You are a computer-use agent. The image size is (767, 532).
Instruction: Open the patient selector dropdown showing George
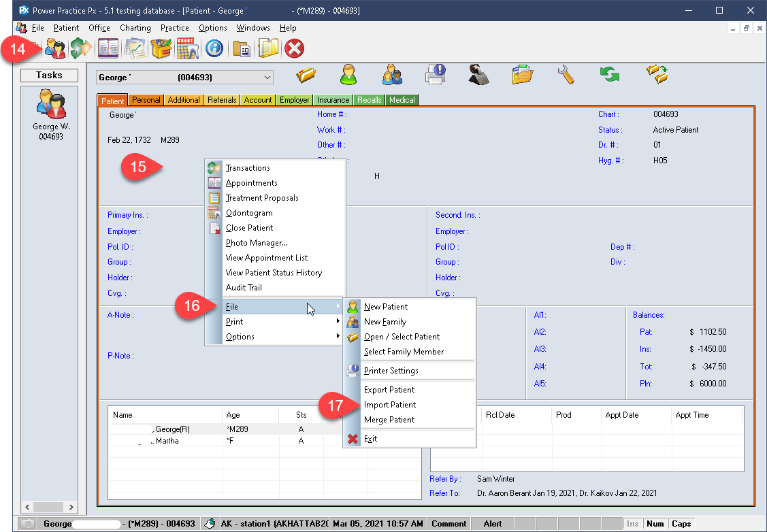pos(185,78)
